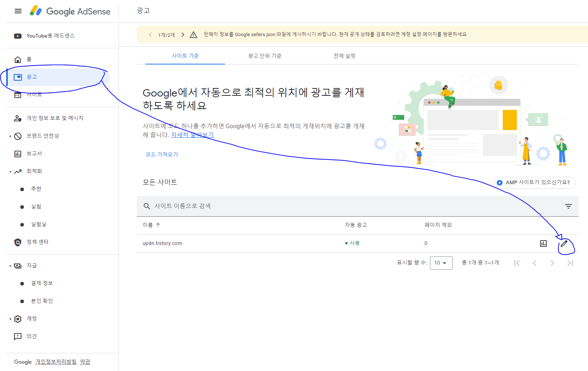The image size is (588, 371).
Task: Open 실험 under 최적화
Action: coord(36,207)
